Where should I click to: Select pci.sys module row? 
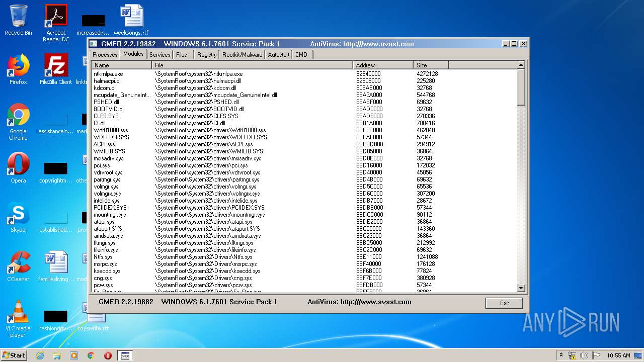tap(305, 165)
